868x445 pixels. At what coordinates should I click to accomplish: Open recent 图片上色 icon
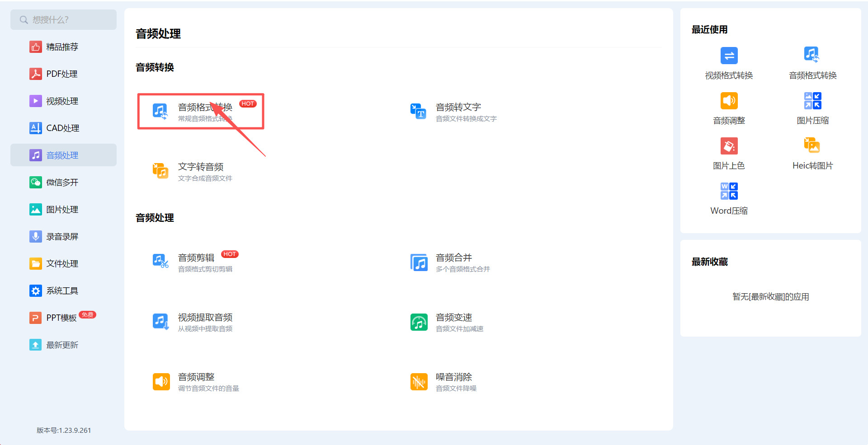[729, 146]
